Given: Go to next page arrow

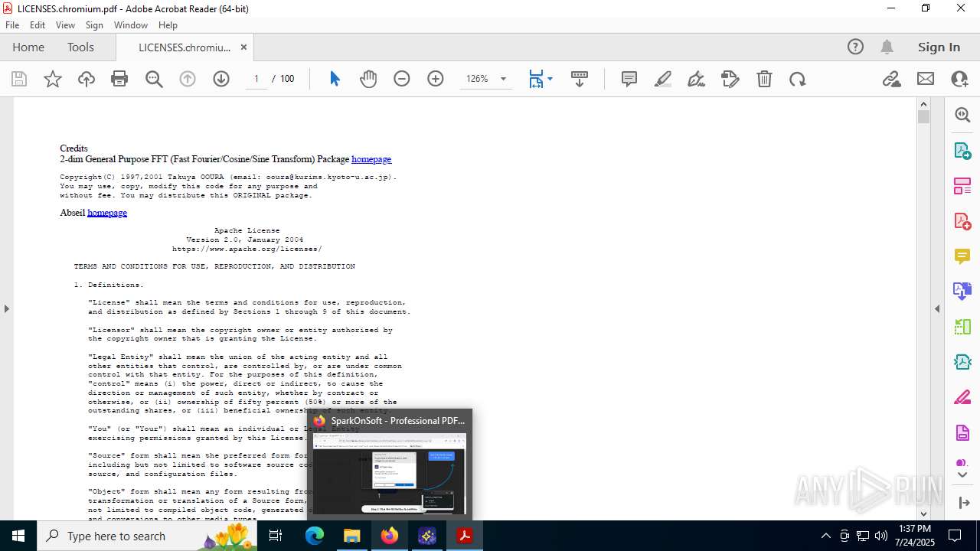Looking at the screenshot, I should (221, 79).
